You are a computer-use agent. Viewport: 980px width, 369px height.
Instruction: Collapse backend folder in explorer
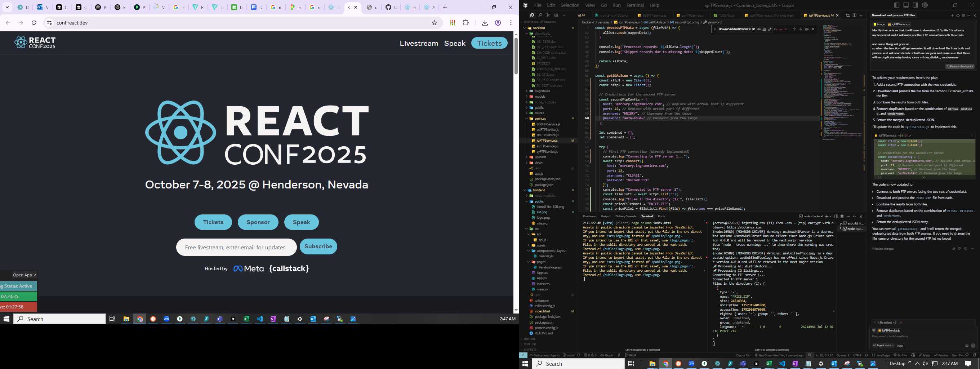pos(538,28)
